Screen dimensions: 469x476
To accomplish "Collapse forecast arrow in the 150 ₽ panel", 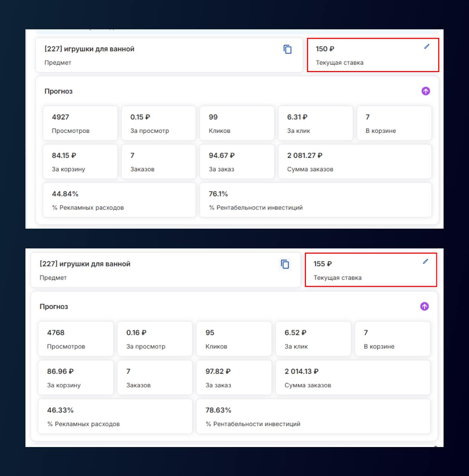I will (x=426, y=91).
